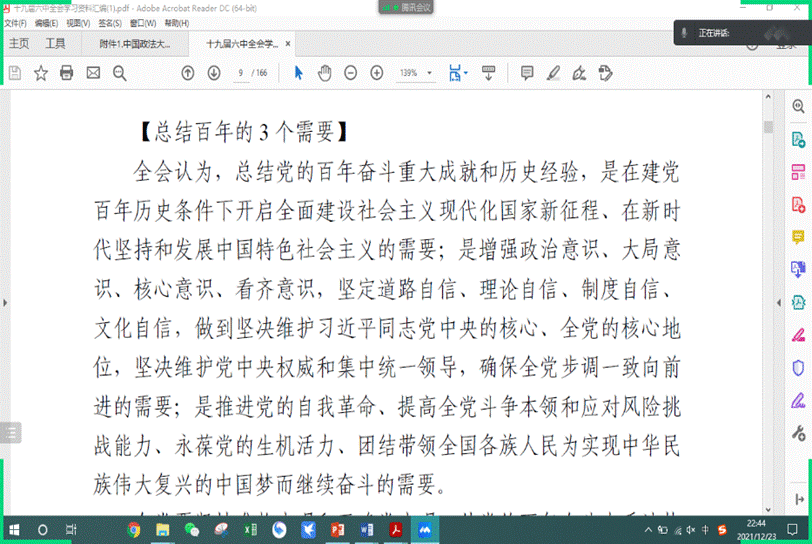This screenshot has width=812, height=544.
Task: Switch to the 工具 tab
Action: 55,44
